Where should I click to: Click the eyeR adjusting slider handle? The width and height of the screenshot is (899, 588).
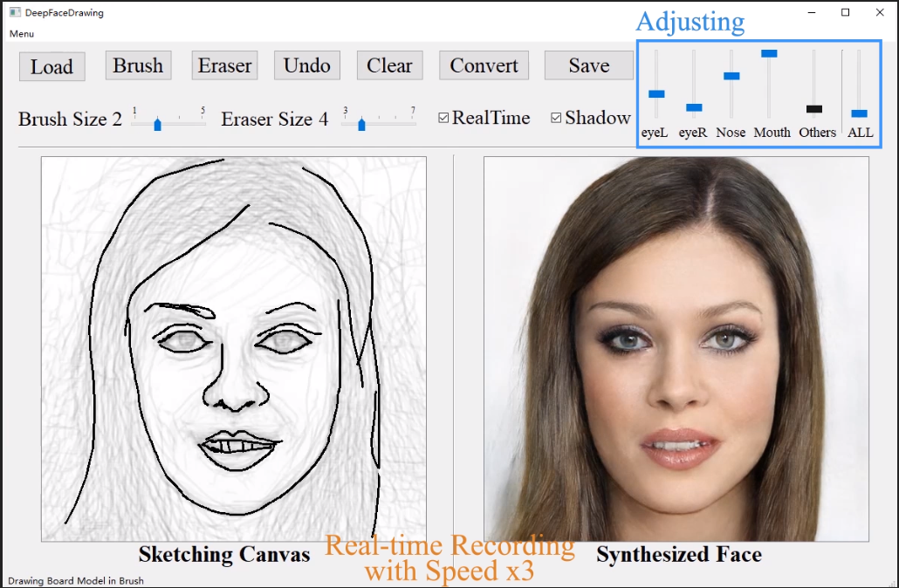pos(694,107)
